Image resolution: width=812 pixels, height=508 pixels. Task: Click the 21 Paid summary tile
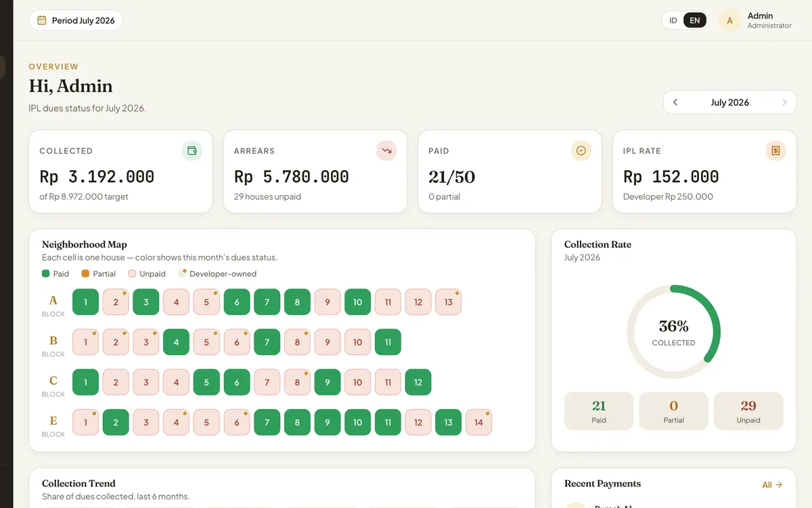point(599,411)
